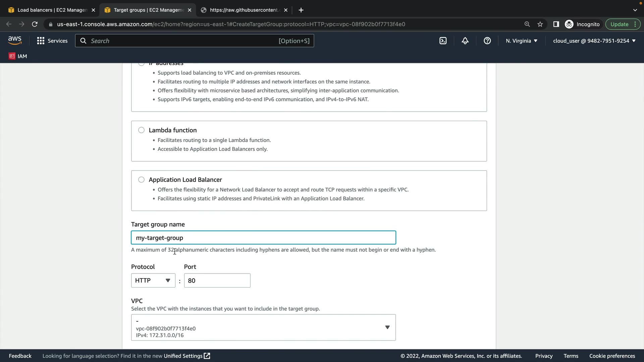Open N. Virginia region selector
Viewport: 644px width, 362px height.
(x=521, y=41)
